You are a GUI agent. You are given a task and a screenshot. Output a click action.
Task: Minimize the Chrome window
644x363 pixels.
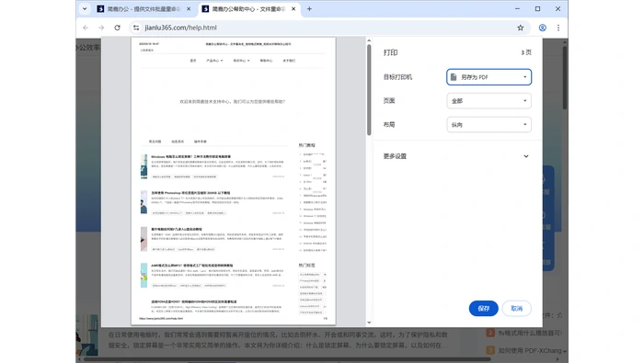(517, 8)
